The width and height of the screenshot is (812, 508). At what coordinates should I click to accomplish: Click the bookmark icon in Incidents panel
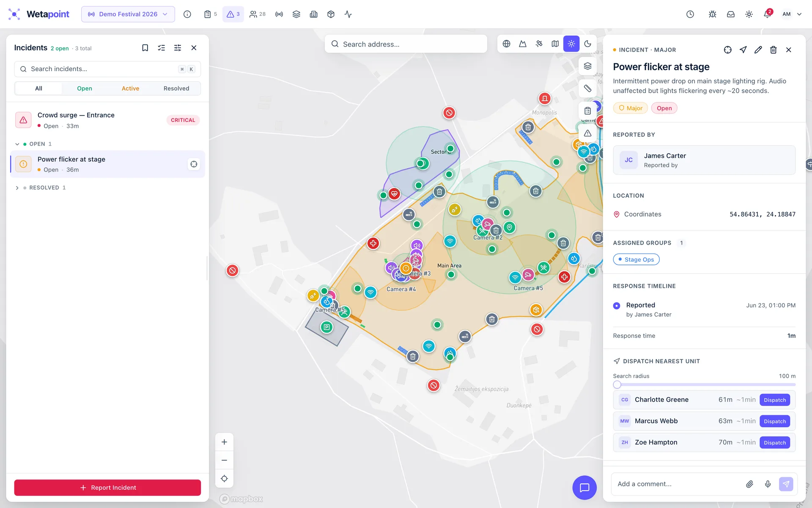(x=145, y=48)
